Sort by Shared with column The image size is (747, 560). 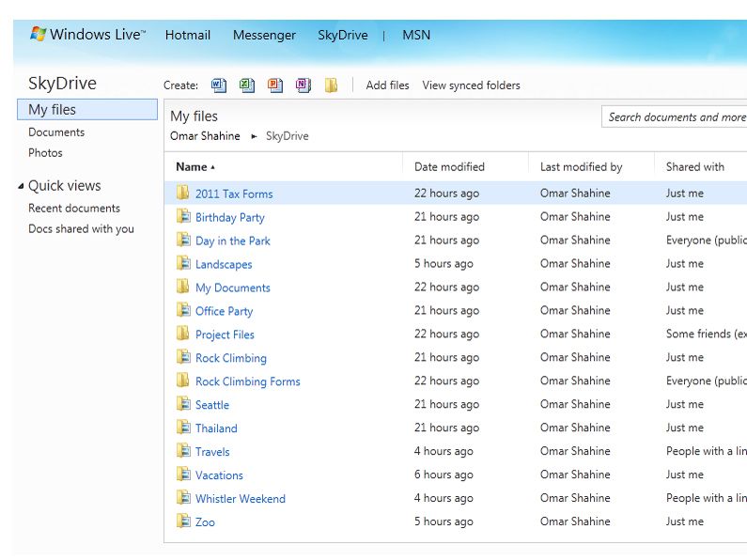pos(695,167)
